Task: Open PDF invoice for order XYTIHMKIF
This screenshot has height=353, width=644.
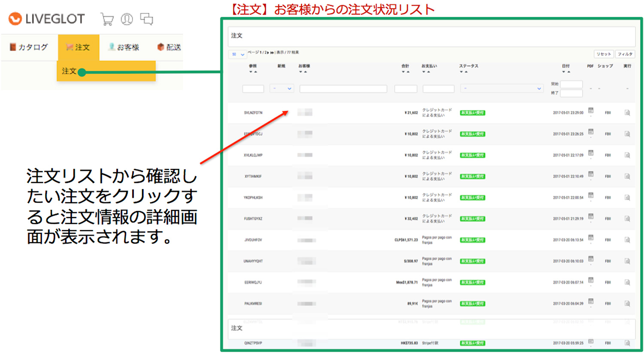Action: click(x=591, y=174)
